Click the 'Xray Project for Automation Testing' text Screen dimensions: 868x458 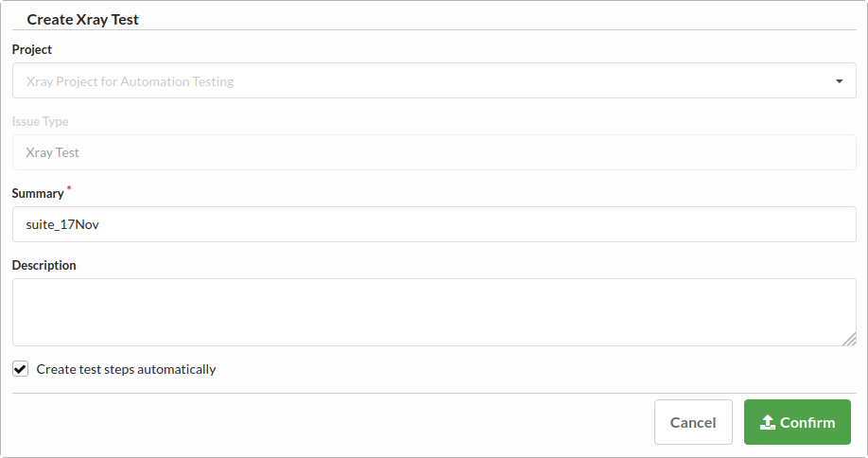(130, 81)
